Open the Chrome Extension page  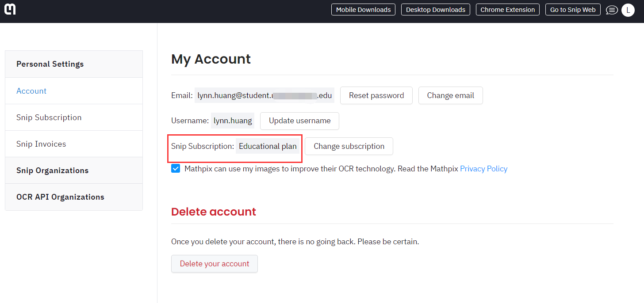pos(508,10)
